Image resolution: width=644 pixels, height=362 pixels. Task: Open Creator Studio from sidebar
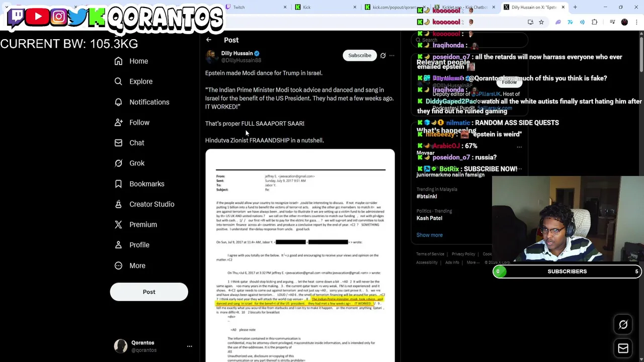click(144, 204)
